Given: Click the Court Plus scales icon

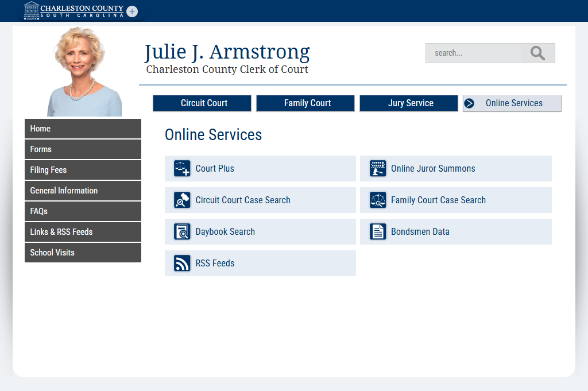Looking at the screenshot, I should pos(182,169).
